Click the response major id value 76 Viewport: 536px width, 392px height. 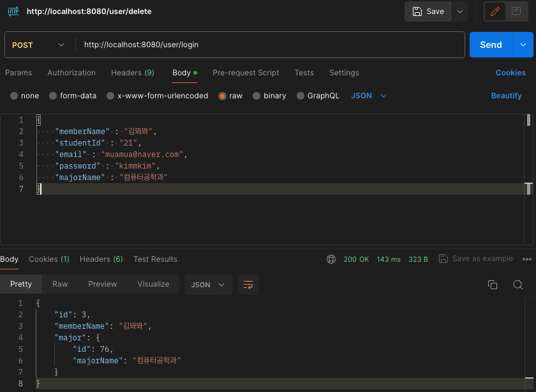coord(104,349)
